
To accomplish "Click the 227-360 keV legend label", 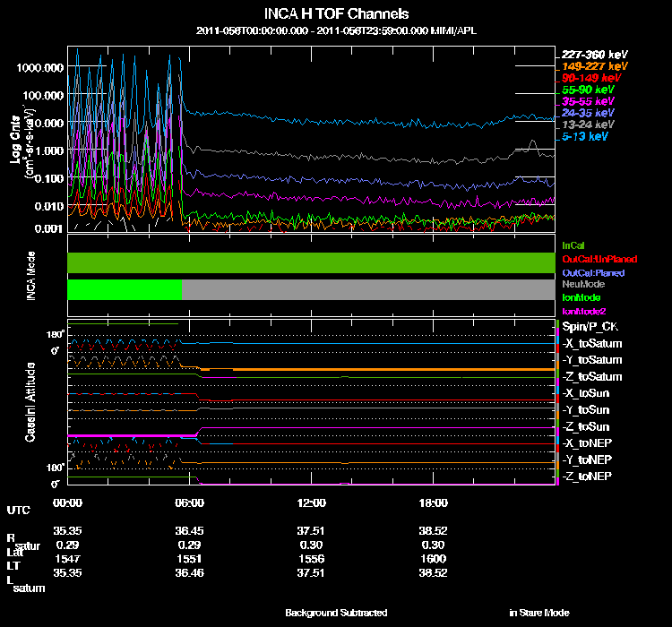I will [x=593, y=55].
